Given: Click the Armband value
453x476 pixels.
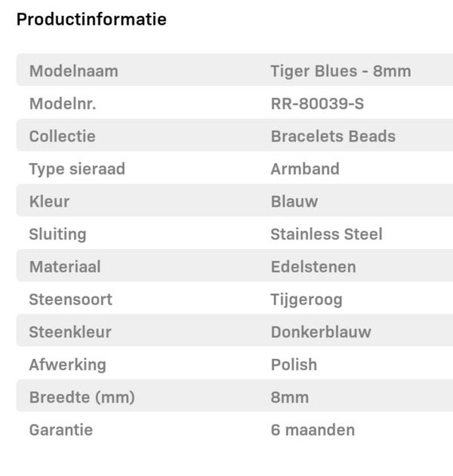Looking at the screenshot, I should [305, 169].
